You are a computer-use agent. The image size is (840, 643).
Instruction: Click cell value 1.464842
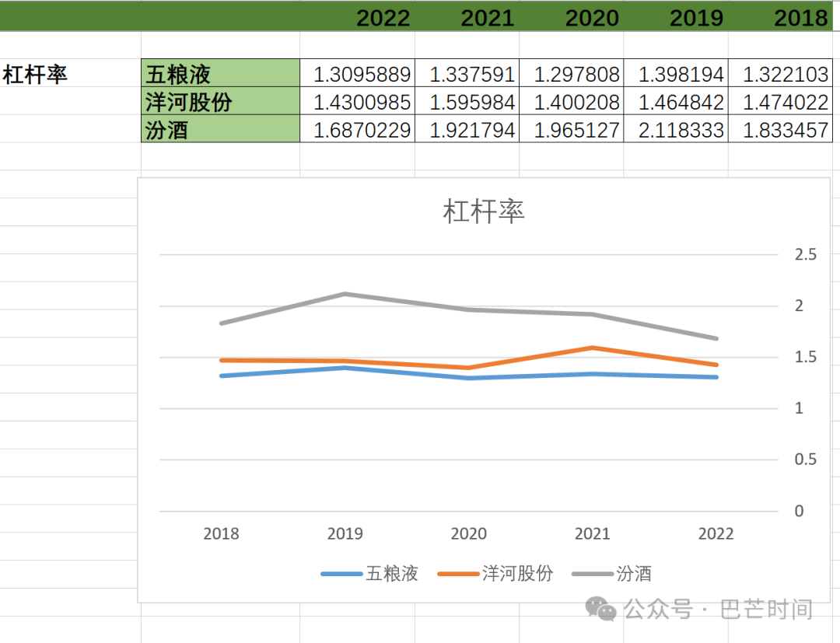click(676, 102)
